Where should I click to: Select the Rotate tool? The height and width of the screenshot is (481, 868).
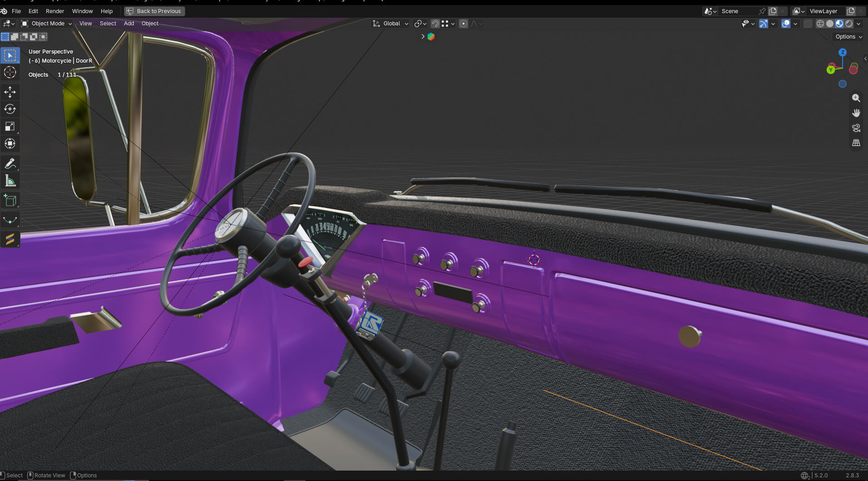pos(10,109)
